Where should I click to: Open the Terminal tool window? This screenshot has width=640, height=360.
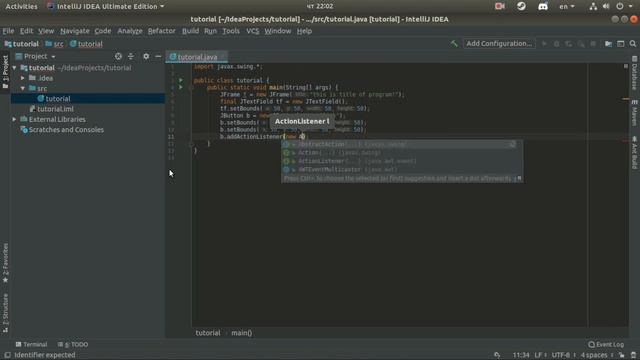(31, 344)
